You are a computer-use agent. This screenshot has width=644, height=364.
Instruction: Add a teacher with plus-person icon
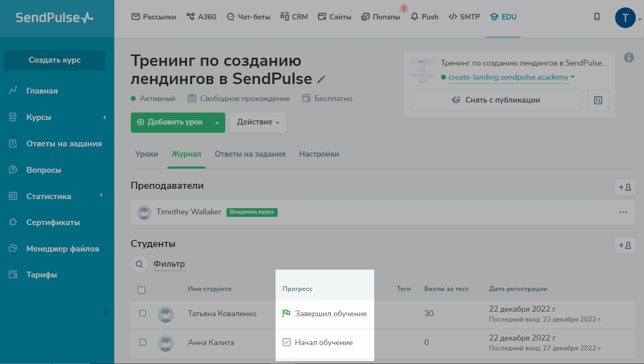(x=625, y=187)
